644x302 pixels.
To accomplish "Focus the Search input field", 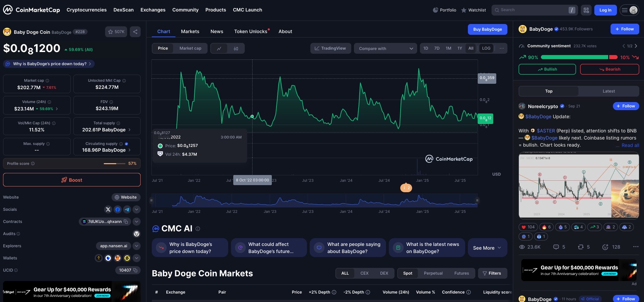I will coord(535,10).
